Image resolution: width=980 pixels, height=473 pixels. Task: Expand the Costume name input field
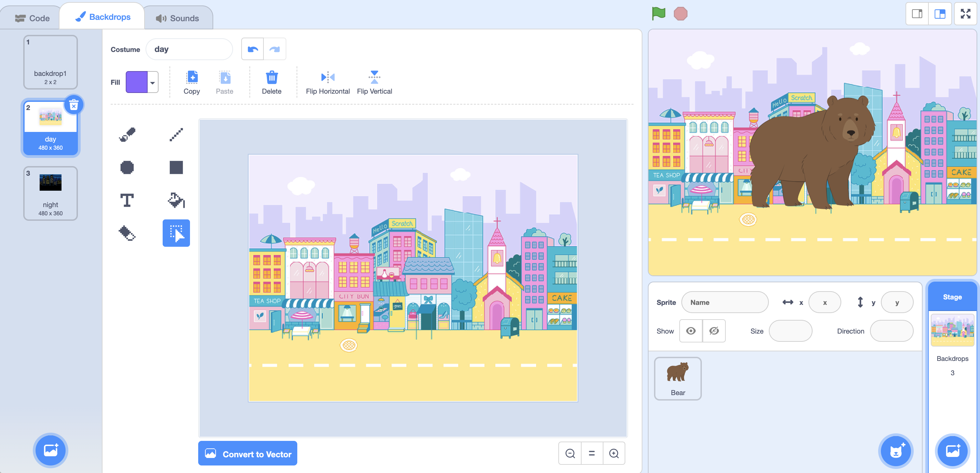[x=189, y=49]
